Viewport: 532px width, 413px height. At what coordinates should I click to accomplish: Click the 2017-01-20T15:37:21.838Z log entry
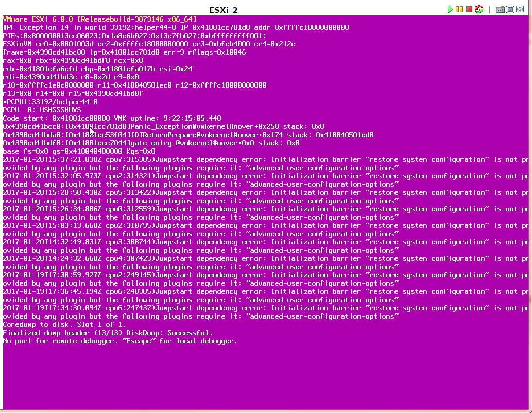pyautogui.click(x=266, y=164)
